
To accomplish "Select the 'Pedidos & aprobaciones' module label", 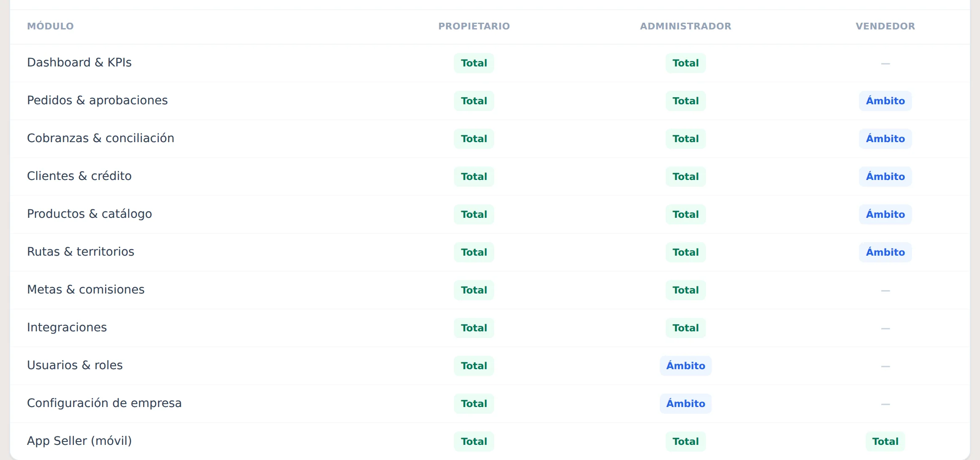I will tap(97, 100).
